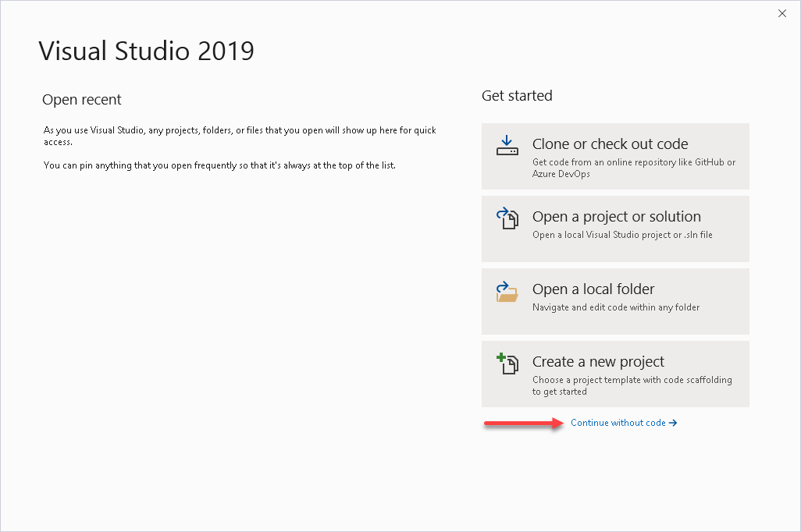The height and width of the screenshot is (532, 801).
Task: Click the Visual Studio 2019 heading
Action: point(146,51)
